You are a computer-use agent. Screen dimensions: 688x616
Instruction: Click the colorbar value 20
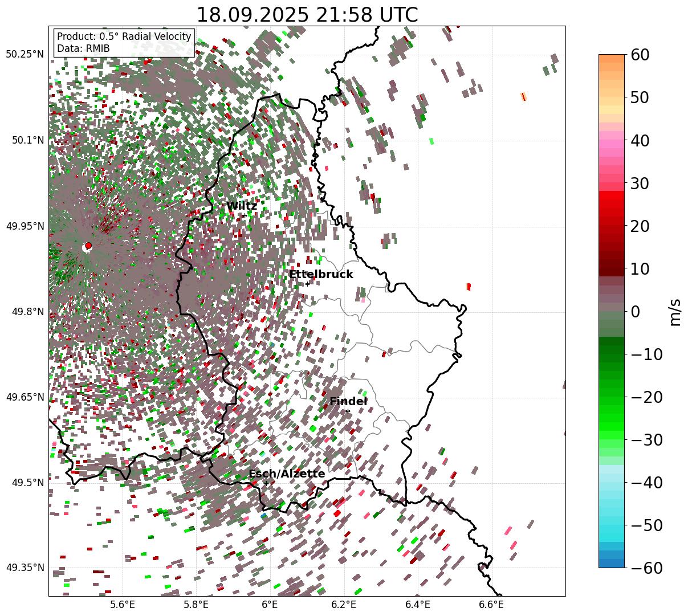point(639,226)
